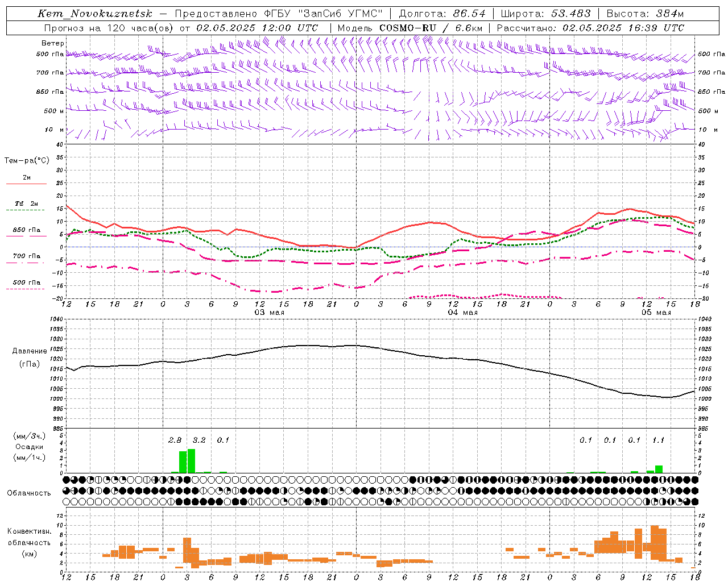The image size is (728, 582).
Task: Click the 1.1 precipitation amount value
Action: pyautogui.click(x=658, y=440)
